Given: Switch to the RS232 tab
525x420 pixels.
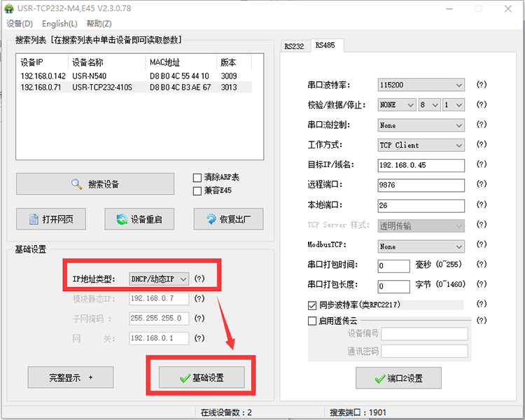Looking at the screenshot, I should tap(294, 46).
